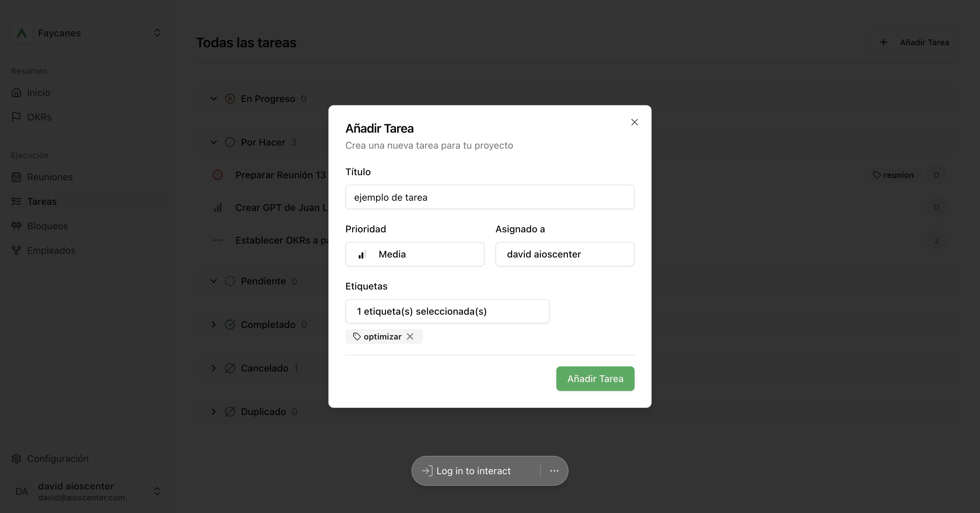Image resolution: width=980 pixels, height=513 pixels.
Task: Open OKRs in the sidebar
Action: coord(86,117)
